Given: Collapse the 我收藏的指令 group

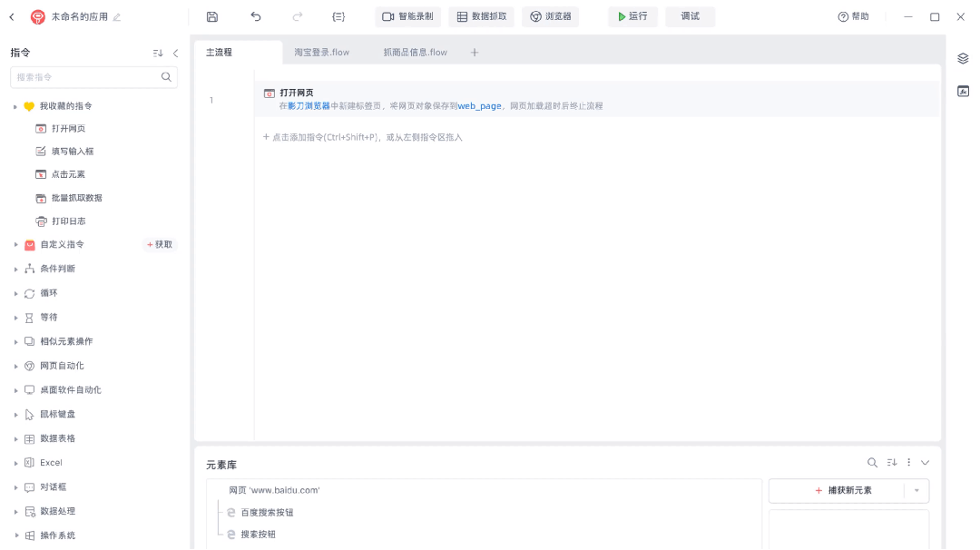Looking at the screenshot, I should (x=15, y=107).
